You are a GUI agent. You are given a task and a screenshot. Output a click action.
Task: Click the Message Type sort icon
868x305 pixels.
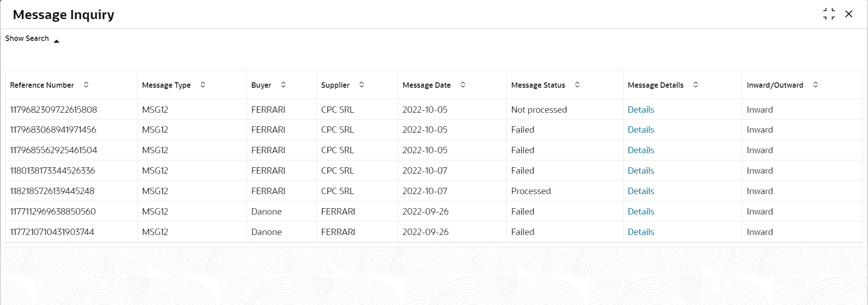pos(203,85)
